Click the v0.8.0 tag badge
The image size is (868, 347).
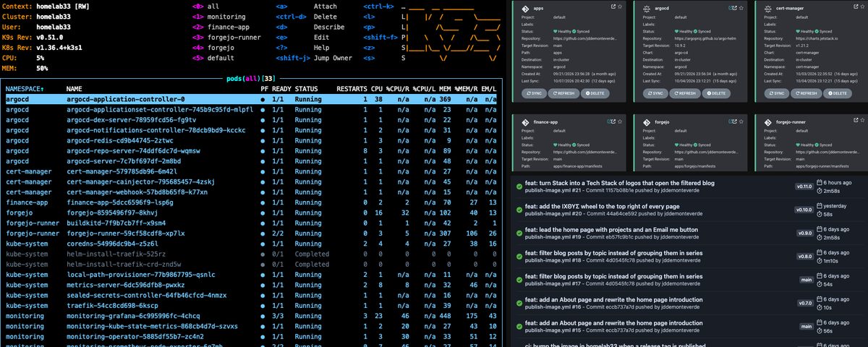coord(805,256)
